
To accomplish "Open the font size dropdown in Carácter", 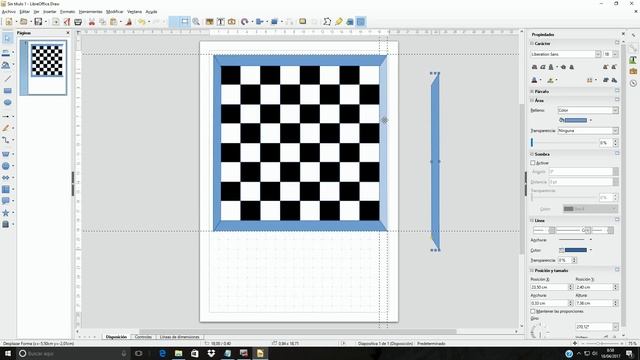I will pyautogui.click(x=615, y=54).
